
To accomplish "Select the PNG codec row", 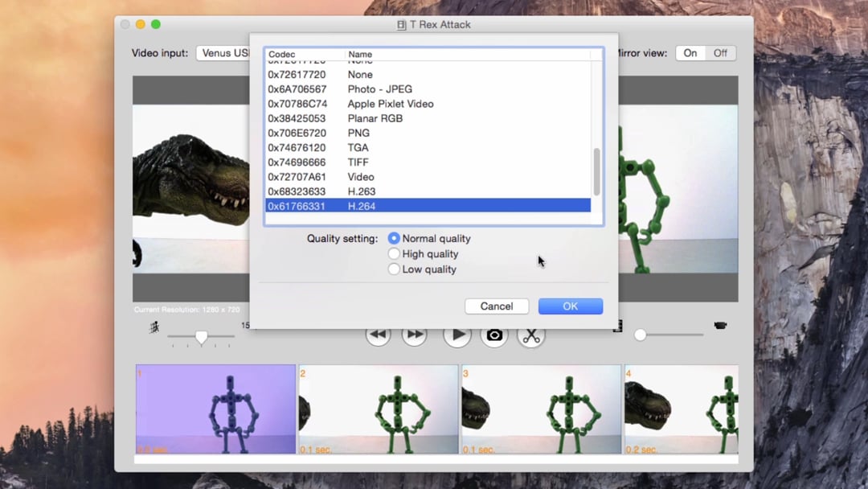I will (x=428, y=133).
